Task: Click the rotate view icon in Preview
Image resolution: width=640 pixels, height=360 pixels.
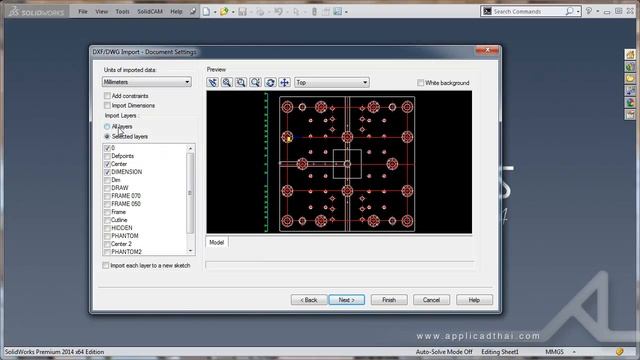Action: [x=270, y=82]
